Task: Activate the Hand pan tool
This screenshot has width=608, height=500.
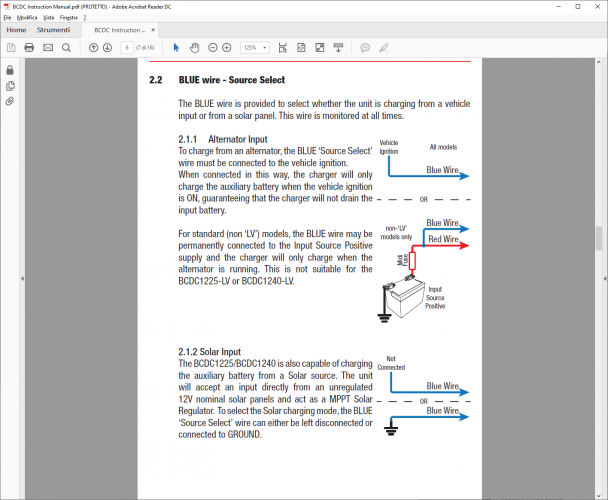Action: click(194, 47)
